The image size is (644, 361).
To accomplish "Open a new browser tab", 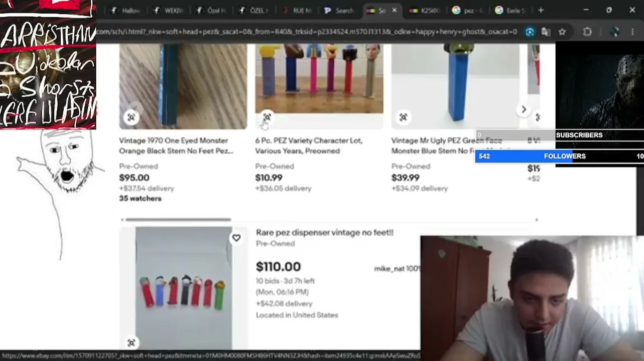I will [x=541, y=10].
